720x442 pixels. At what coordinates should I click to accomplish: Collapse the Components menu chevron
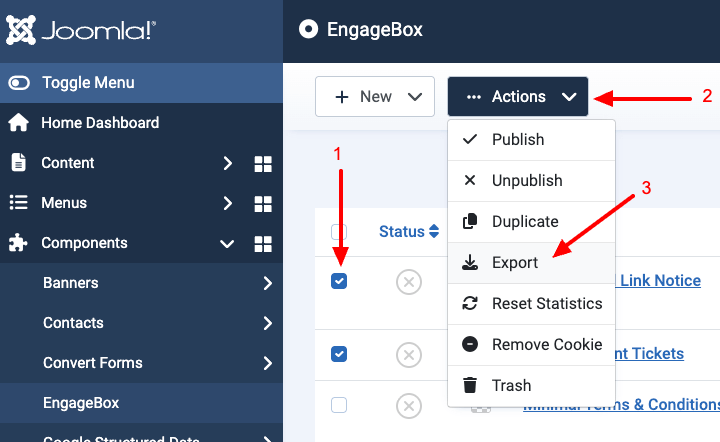[227, 244]
